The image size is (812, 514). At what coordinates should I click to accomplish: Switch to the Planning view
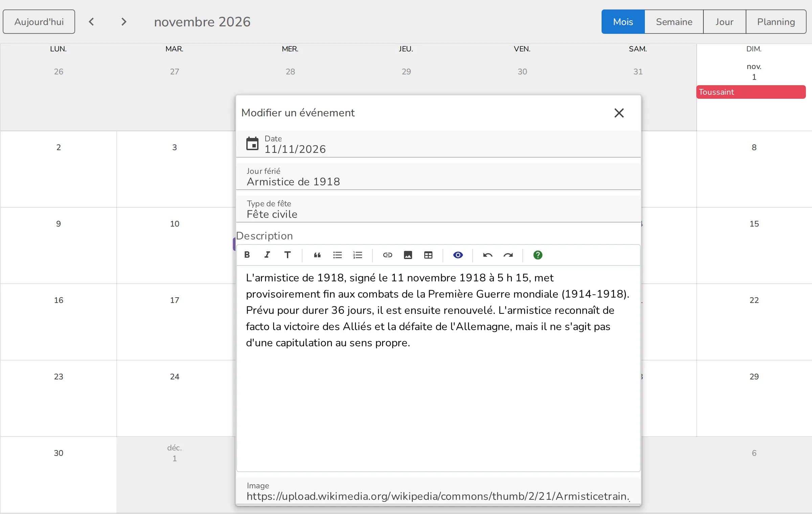(x=776, y=22)
